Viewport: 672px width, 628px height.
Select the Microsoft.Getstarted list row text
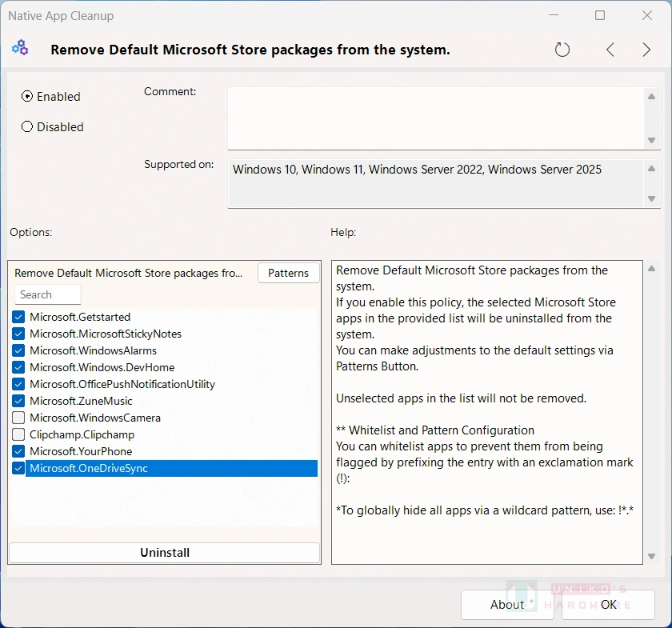pos(80,318)
